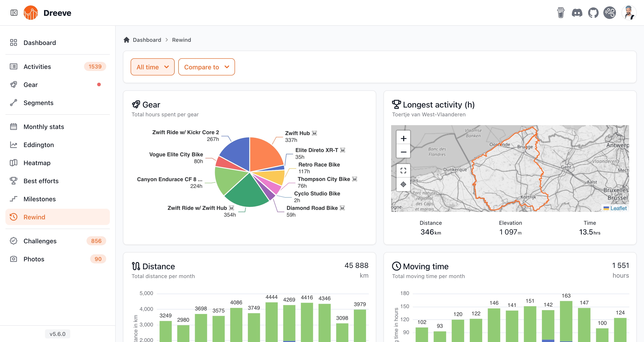Open Gear page in sidebar
This screenshot has width=644, height=342.
[x=57, y=85]
